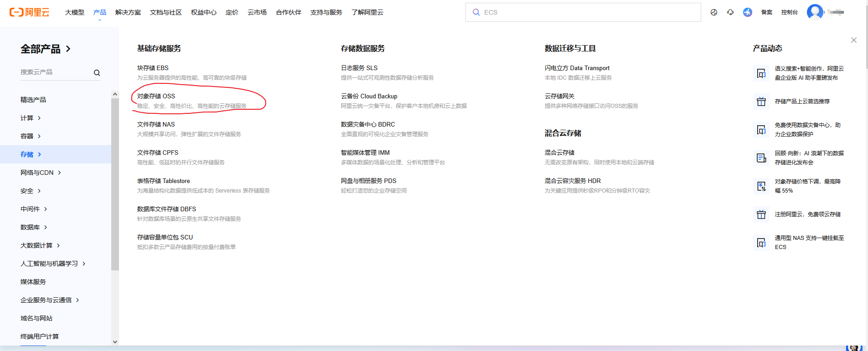Open 文件存储 NAS product
The image size is (868, 351).
(156, 124)
